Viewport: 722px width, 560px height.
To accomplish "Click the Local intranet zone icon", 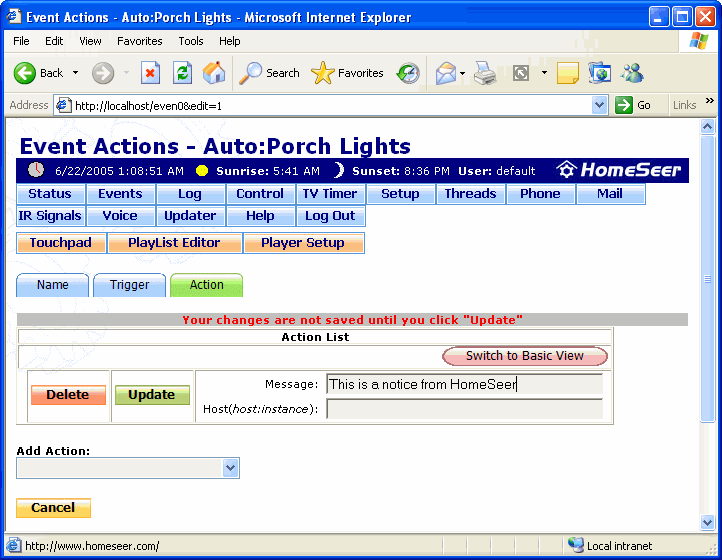I will (576, 545).
